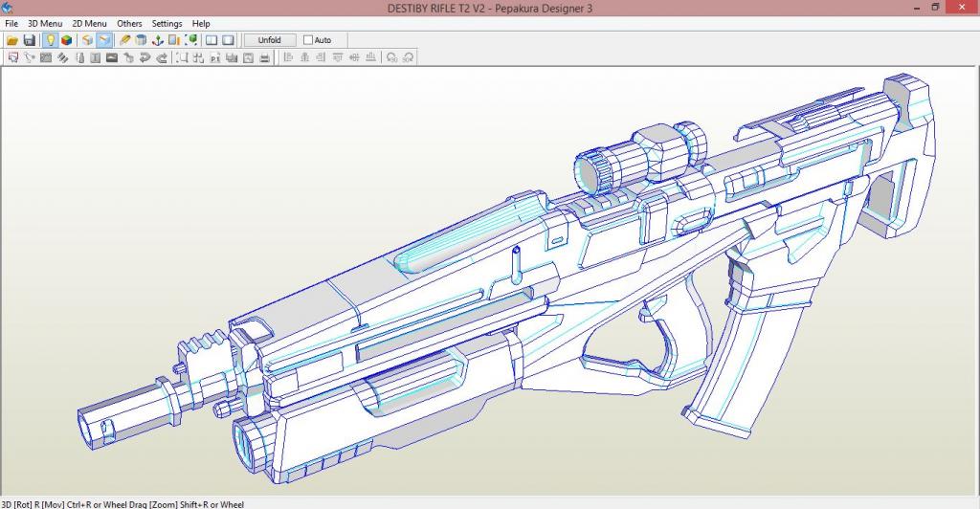Open the Help menu
Screen dimensions: 980x509
point(201,23)
